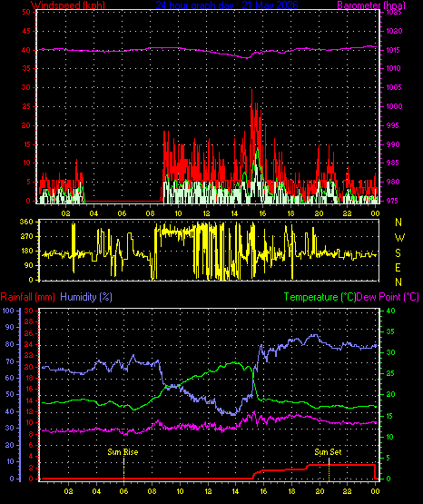Image resolution: width=423 pixels, height=504 pixels.
Task: Click the 1025 barometer axis value
Action: (x=393, y=12)
